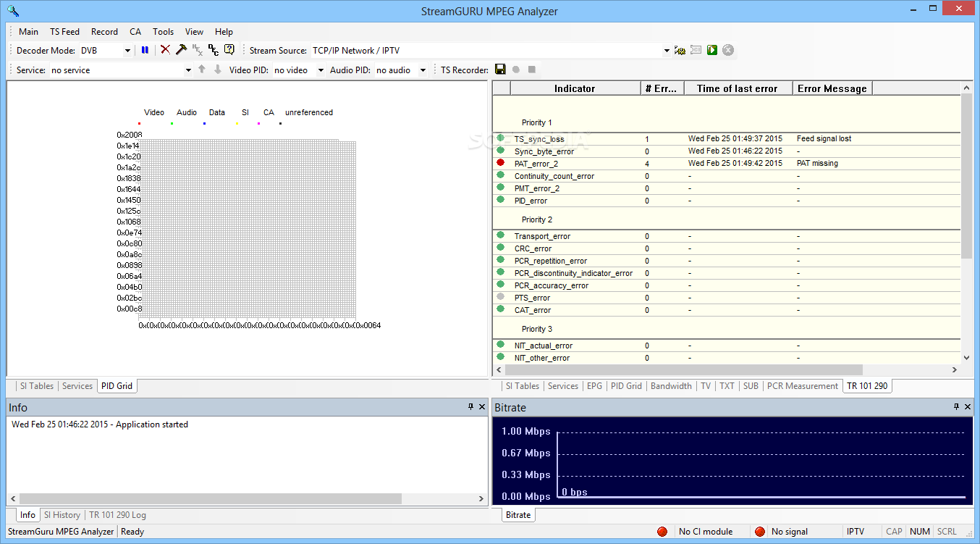Click the red Video legend swatch

tap(139, 123)
